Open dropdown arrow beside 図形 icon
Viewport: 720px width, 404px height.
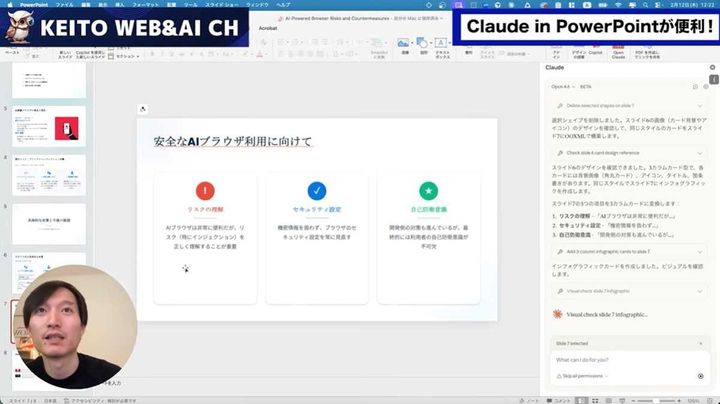coord(430,43)
